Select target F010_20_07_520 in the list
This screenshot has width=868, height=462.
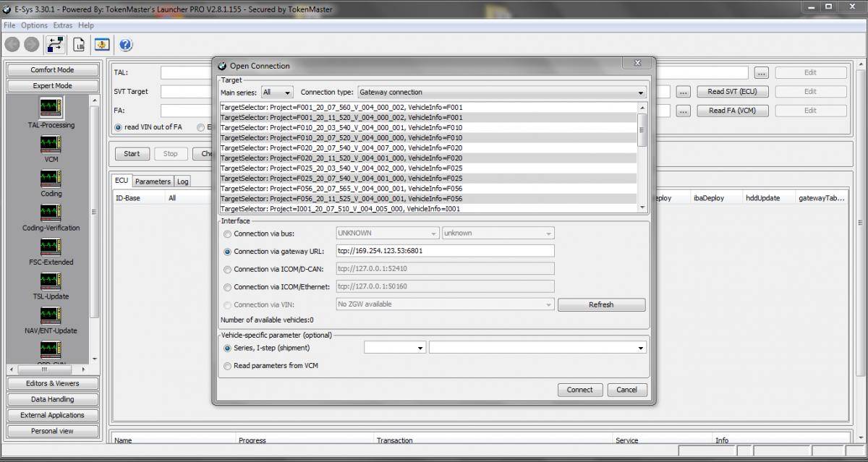coord(428,137)
